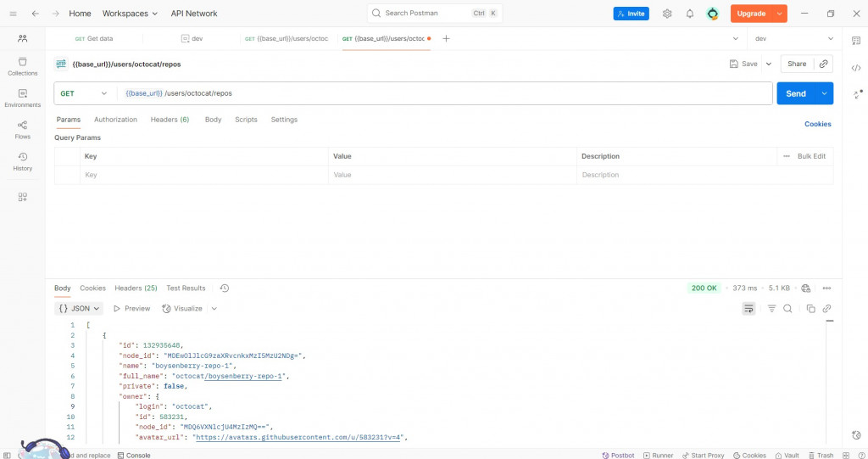The width and height of the screenshot is (868, 459).
Task: Click the request URL input field
Action: 444,93
